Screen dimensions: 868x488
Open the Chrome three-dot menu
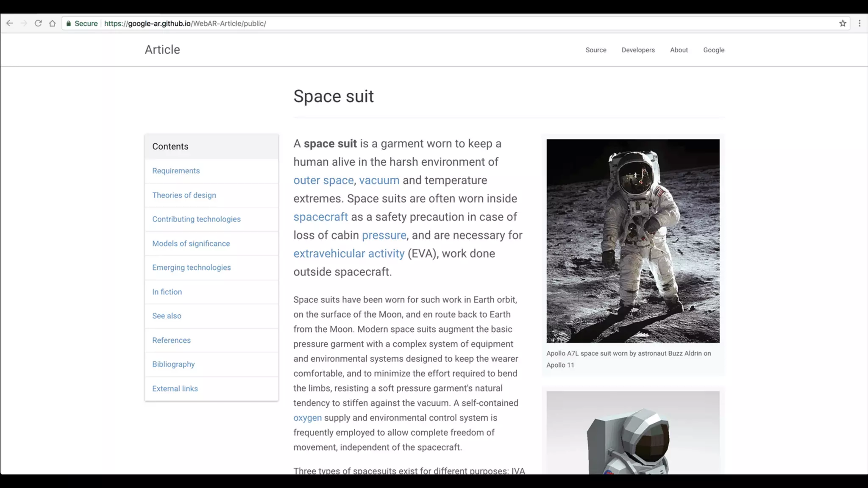click(x=860, y=23)
